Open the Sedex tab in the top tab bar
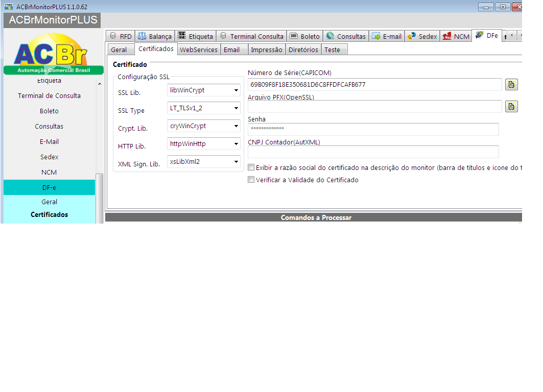543x392 pixels. click(422, 36)
